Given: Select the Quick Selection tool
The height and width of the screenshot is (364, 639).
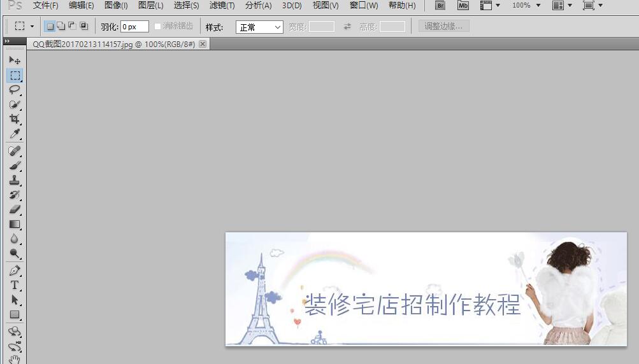Looking at the screenshot, I should tap(15, 104).
